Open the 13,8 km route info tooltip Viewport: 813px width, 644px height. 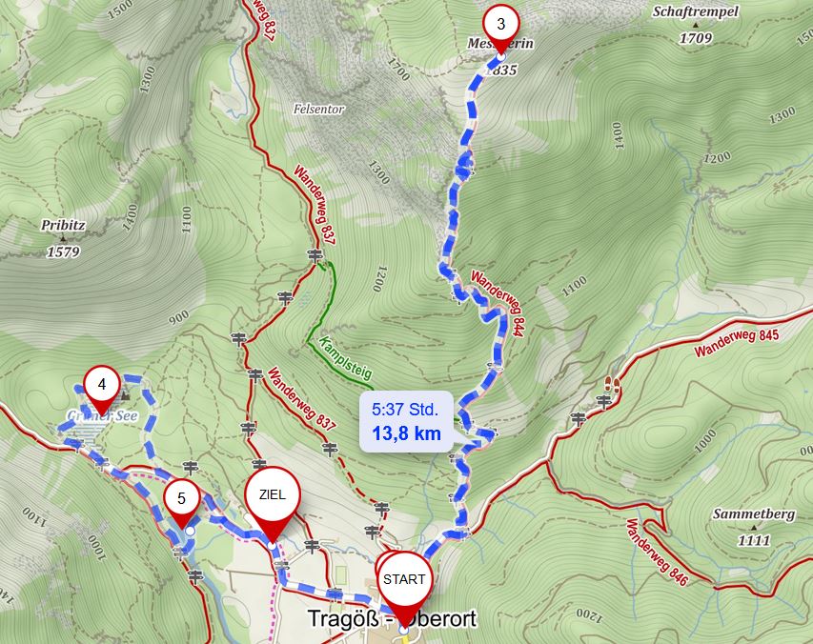tap(406, 421)
